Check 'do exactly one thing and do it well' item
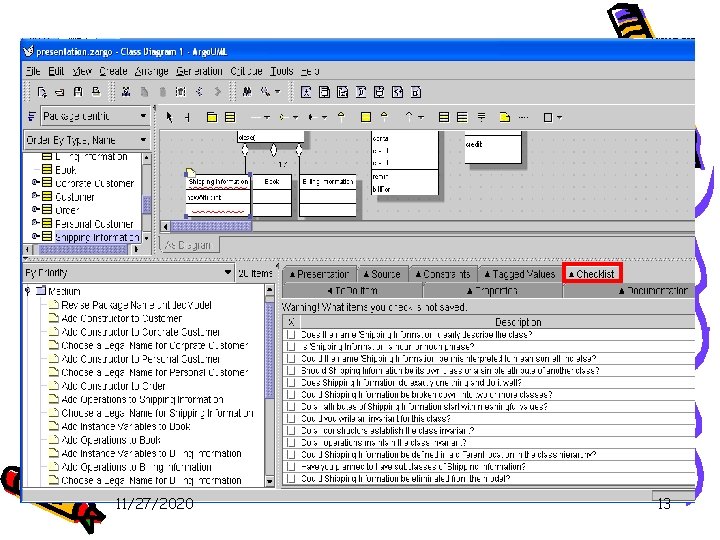720x540 pixels. click(291, 382)
